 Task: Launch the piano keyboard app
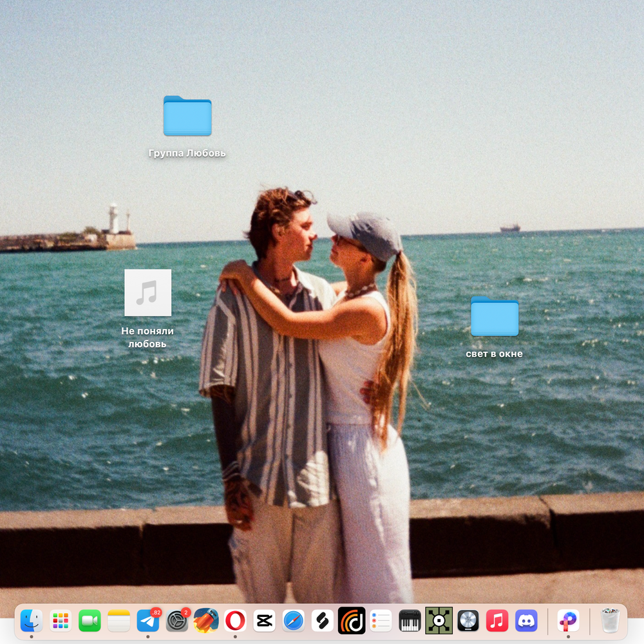click(410, 621)
